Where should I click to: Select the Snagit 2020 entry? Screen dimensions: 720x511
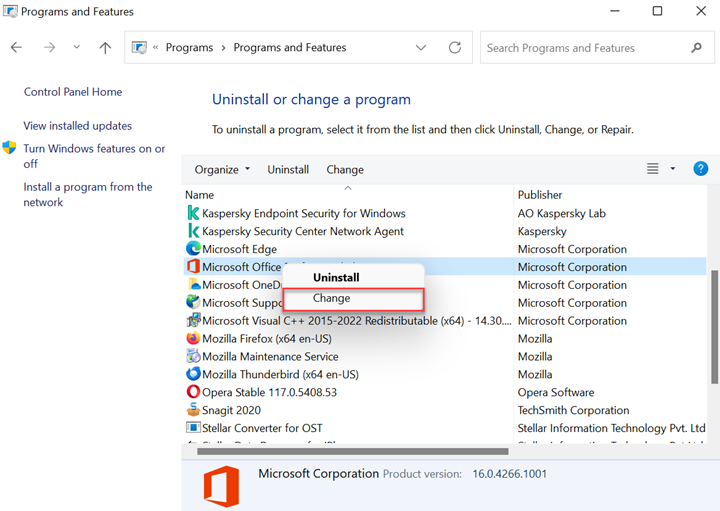[x=231, y=410]
